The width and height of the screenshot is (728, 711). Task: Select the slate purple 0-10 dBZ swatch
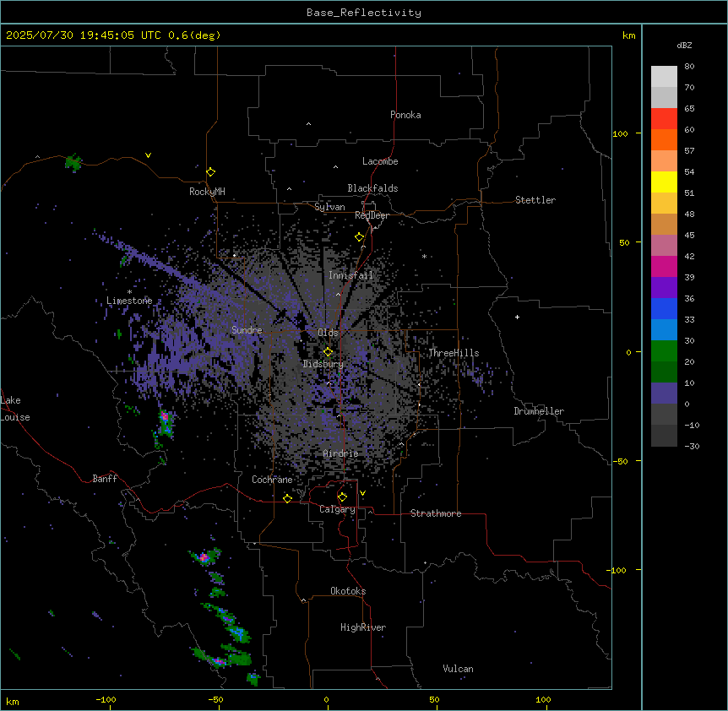point(664,393)
